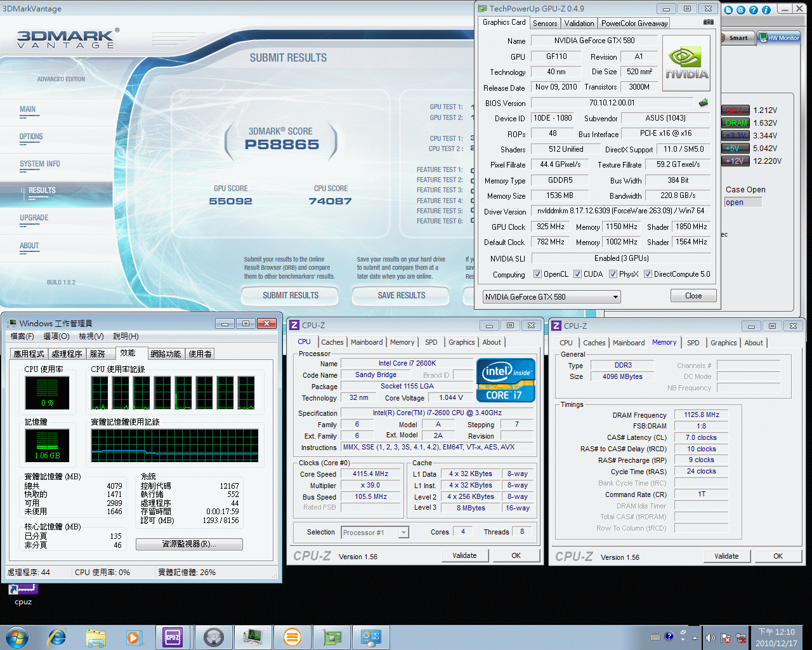The height and width of the screenshot is (650, 812).
Task: Switch to CPU-Z taskbar button
Action: pyautogui.click(x=173, y=637)
